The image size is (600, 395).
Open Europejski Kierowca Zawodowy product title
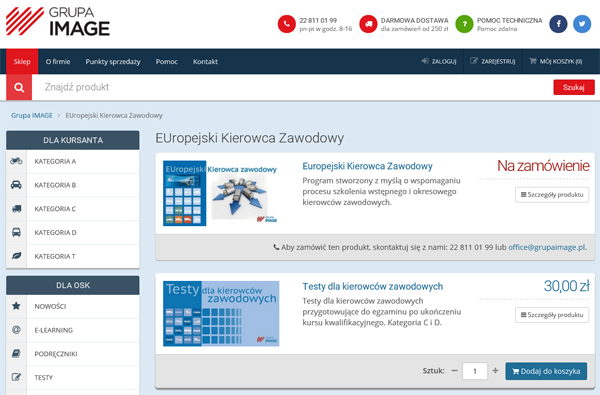click(x=367, y=166)
